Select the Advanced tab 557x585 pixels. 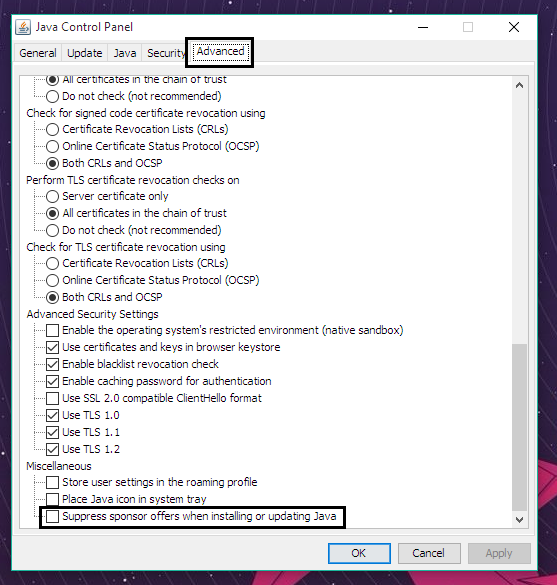click(x=220, y=51)
